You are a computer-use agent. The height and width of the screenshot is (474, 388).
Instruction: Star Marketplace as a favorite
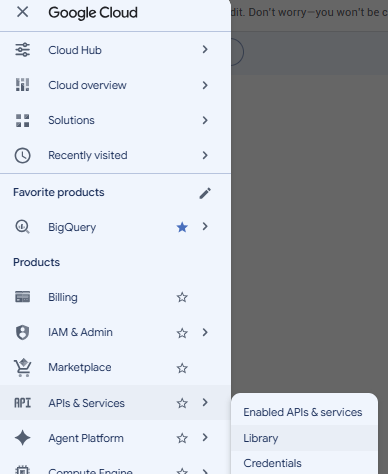(x=182, y=368)
